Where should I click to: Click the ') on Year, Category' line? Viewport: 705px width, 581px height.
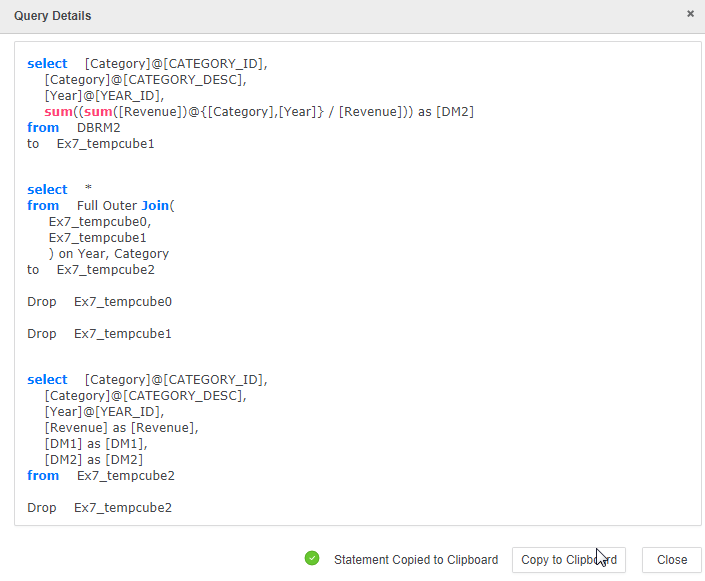pyautogui.click(x=108, y=254)
